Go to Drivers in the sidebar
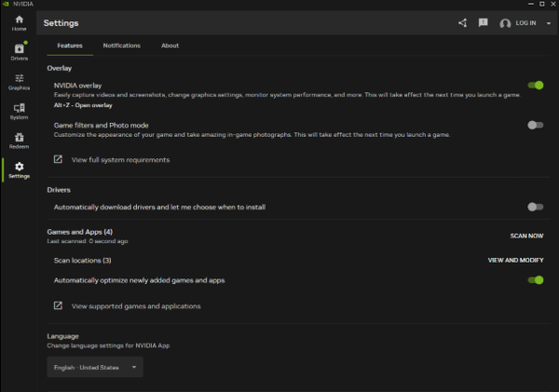 (x=19, y=51)
